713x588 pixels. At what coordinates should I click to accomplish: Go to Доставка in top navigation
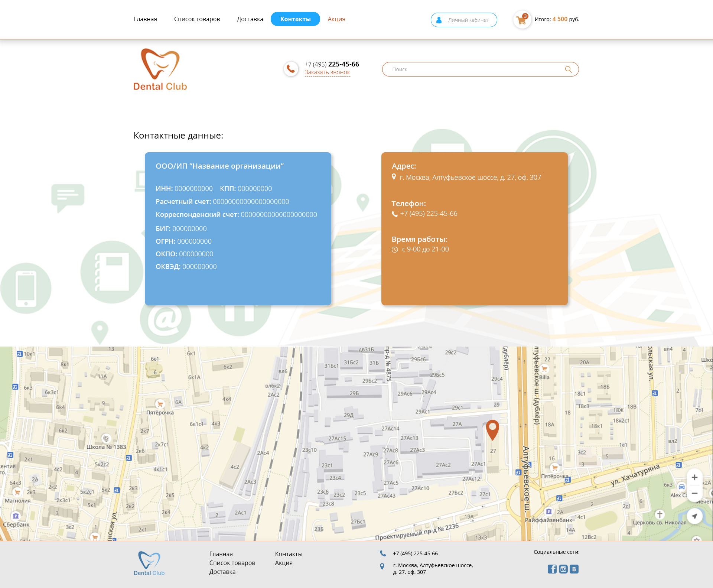tap(250, 19)
